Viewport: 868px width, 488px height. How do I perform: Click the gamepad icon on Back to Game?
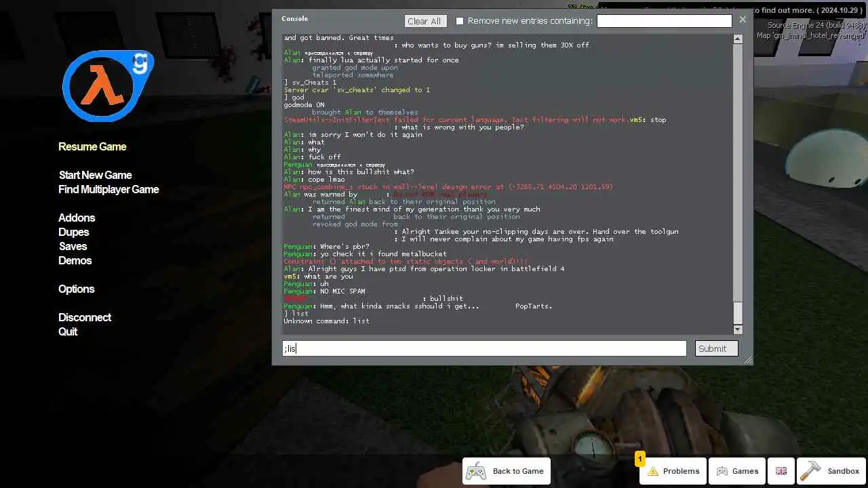tap(475, 471)
